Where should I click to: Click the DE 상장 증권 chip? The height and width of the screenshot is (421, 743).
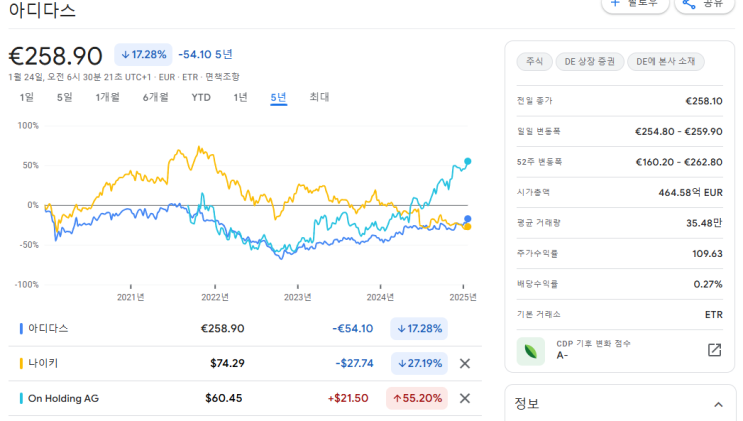[x=590, y=62]
